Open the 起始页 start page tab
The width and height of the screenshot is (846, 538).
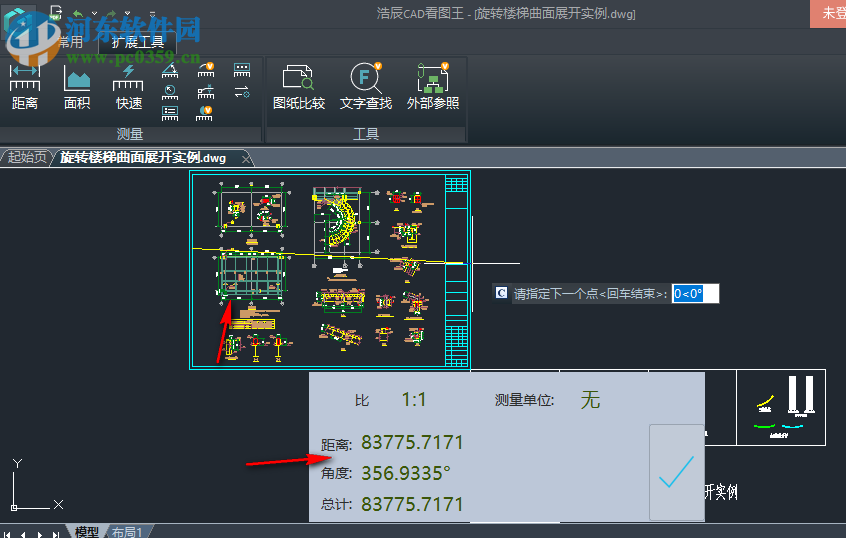(26, 157)
